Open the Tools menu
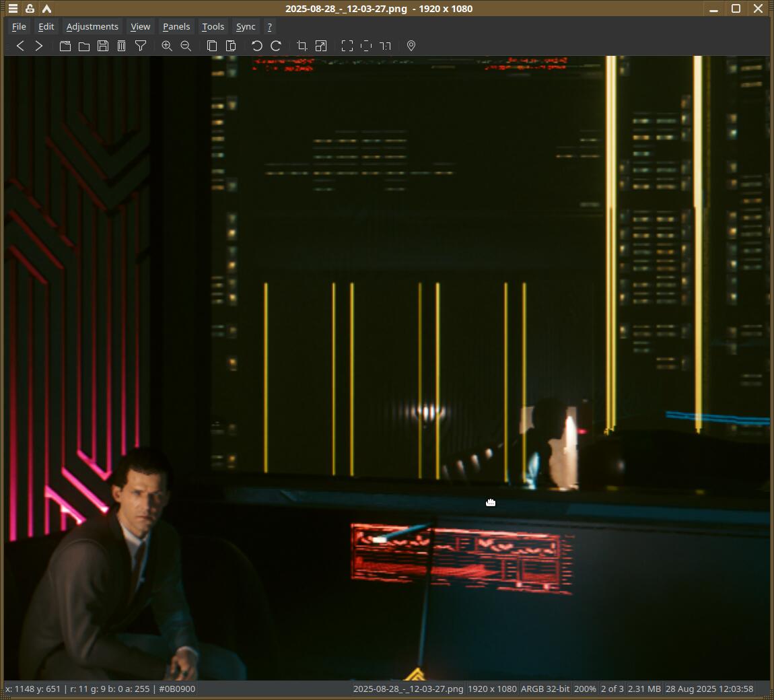774x700 pixels. 213,27
